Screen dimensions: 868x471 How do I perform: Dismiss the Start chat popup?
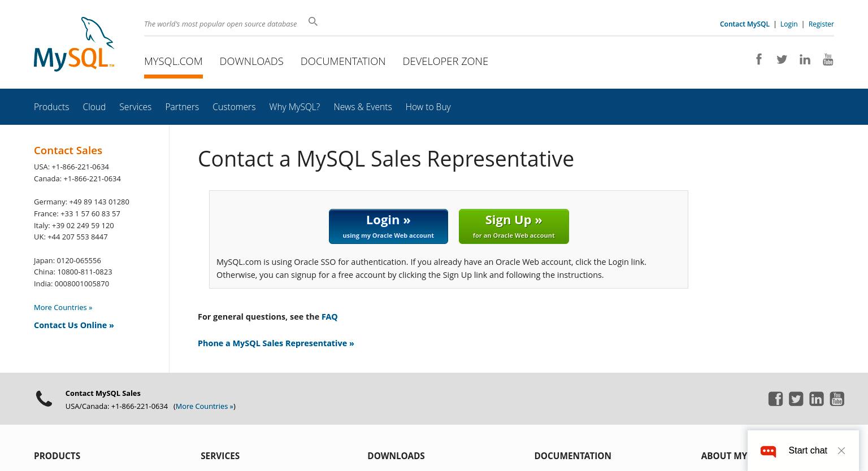(x=841, y=451)
